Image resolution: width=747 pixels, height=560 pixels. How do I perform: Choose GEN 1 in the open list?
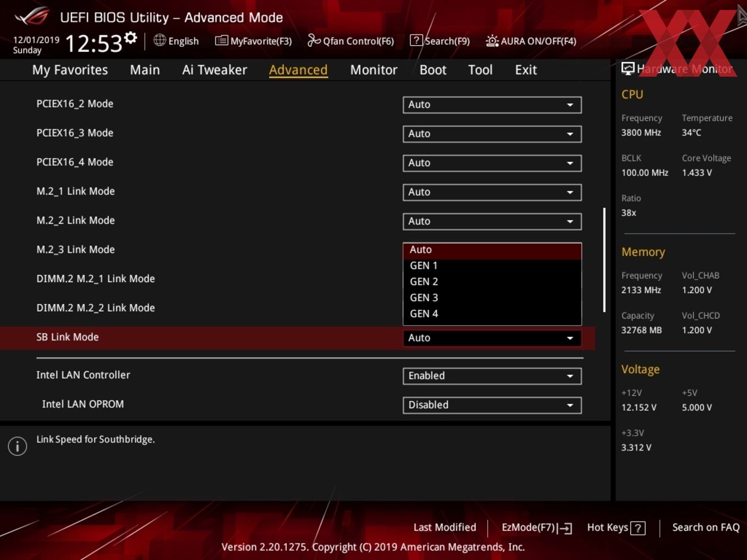coord(492,266)
